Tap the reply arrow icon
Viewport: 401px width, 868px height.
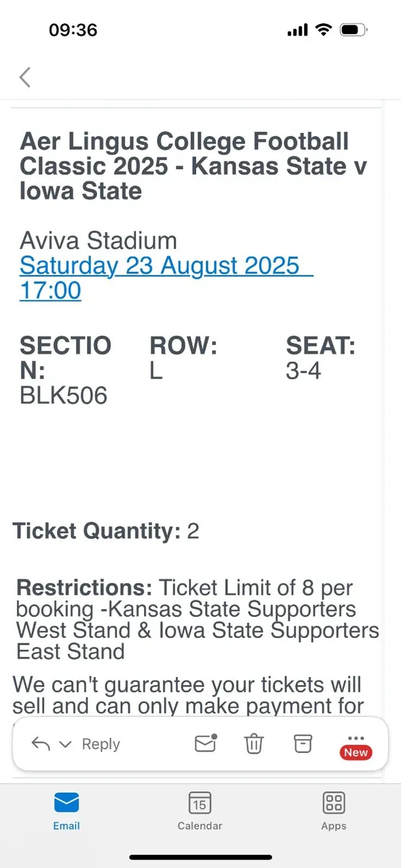[x=40, y=744]
